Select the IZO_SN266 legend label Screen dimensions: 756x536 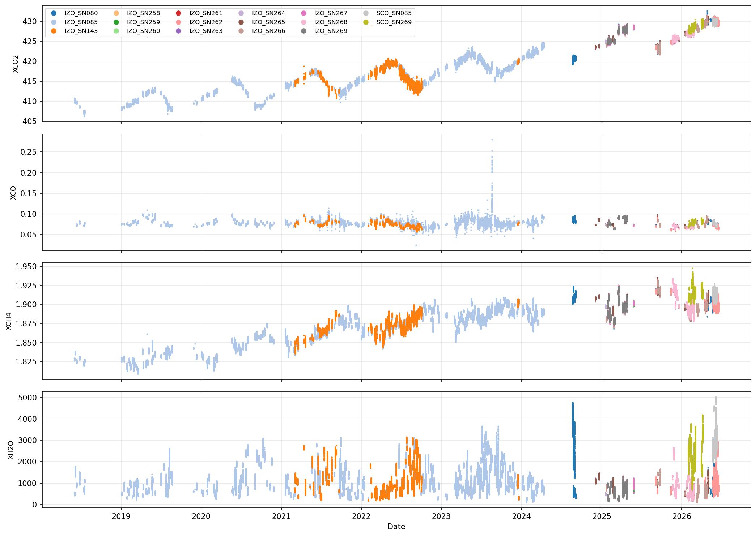[268, 31]
